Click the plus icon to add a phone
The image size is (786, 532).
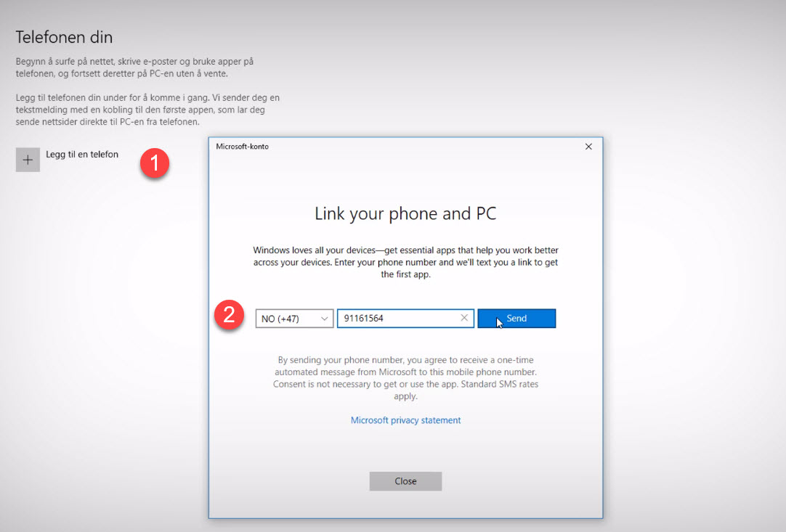pyautogui.click(x=28, y=160)
